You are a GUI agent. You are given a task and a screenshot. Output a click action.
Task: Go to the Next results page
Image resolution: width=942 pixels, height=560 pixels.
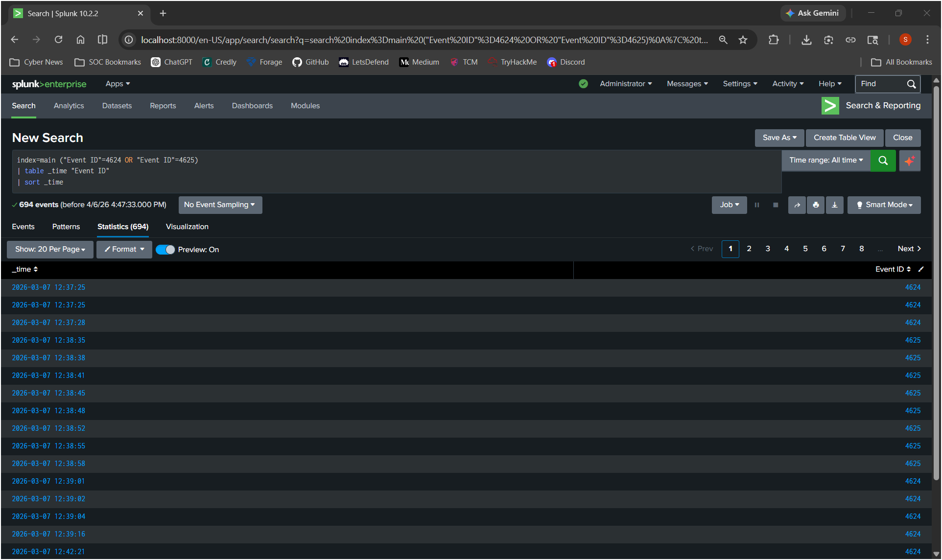[909, 249]
